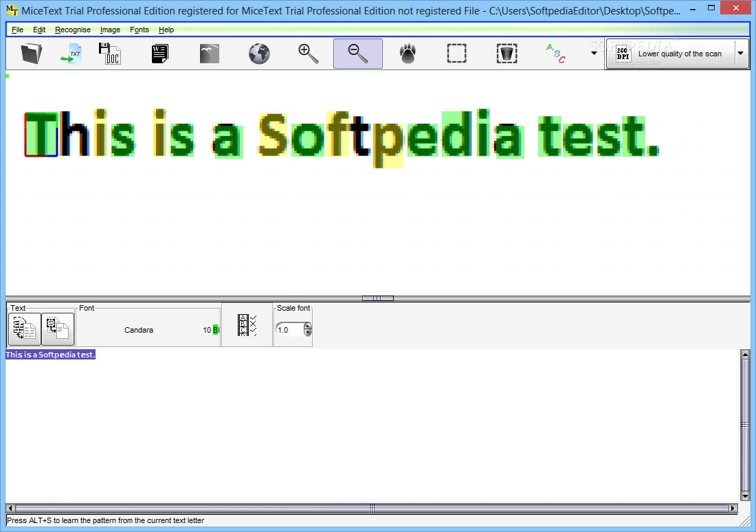Viewport: 756px width, 532px height.
Task: Click the pane splitter handle grip
Action: (378, 298)
